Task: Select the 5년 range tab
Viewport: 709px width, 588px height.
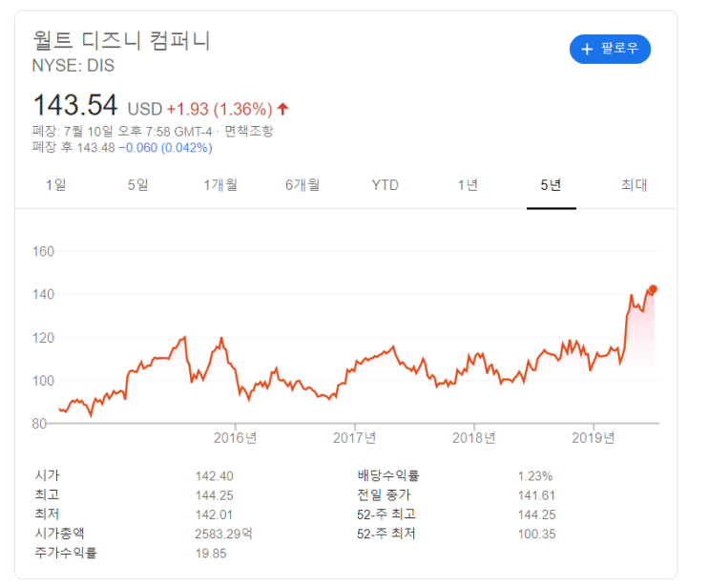Action: tap(551, 185)
